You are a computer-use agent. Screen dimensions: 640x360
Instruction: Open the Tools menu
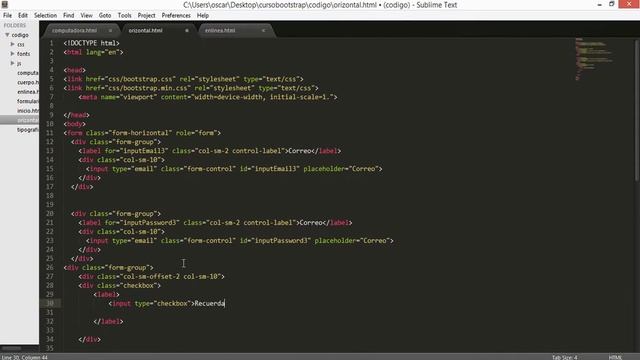[x=124, y=16]
